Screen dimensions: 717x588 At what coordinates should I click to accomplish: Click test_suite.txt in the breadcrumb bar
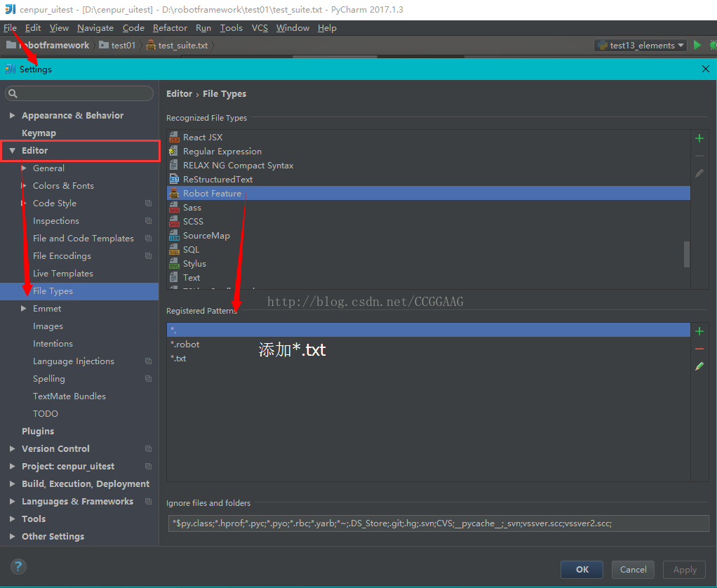[x=177, y=46]
